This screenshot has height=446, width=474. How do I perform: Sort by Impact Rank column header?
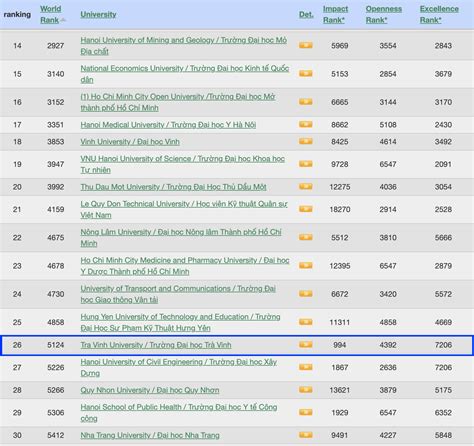pos(335,14)
